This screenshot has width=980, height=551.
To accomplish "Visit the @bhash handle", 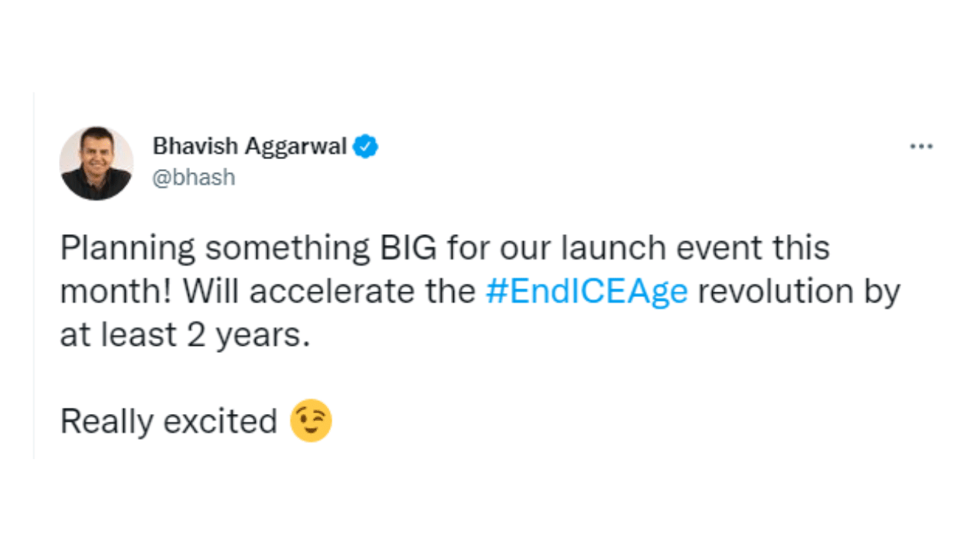I will tap(194, 178).
